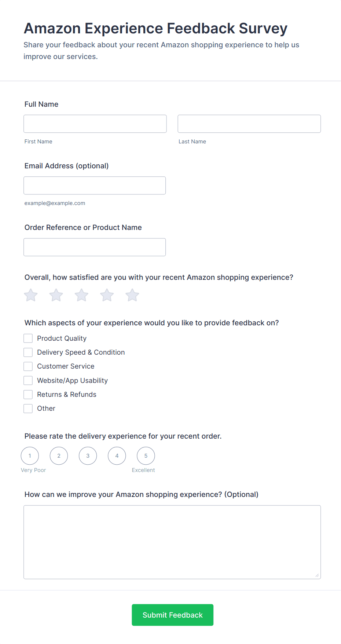Focus the Last Name text box

click(x=249, y=124)
